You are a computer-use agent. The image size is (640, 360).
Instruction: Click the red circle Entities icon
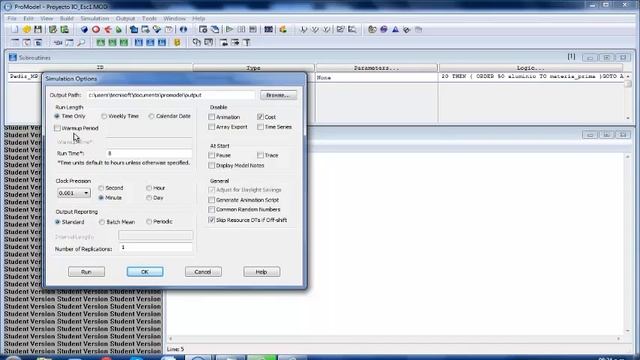click(96, 29)
